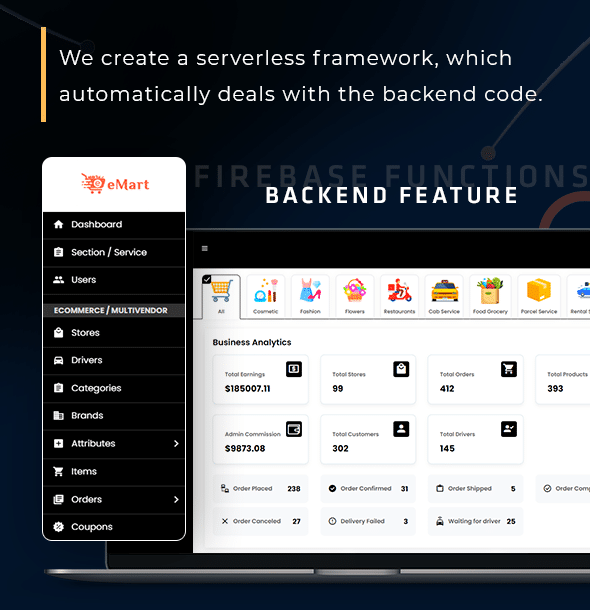Click the Total Drivers person-check icon

pos(509,429)
